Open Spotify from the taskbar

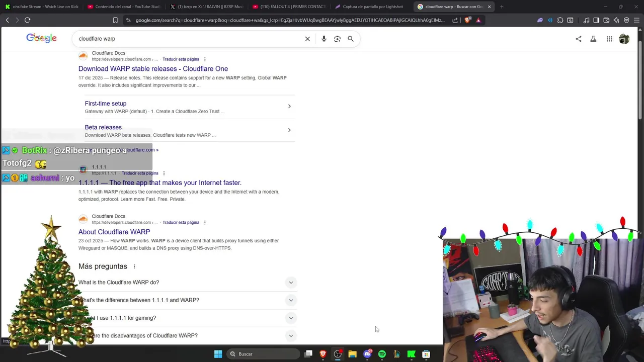point(382,354)
